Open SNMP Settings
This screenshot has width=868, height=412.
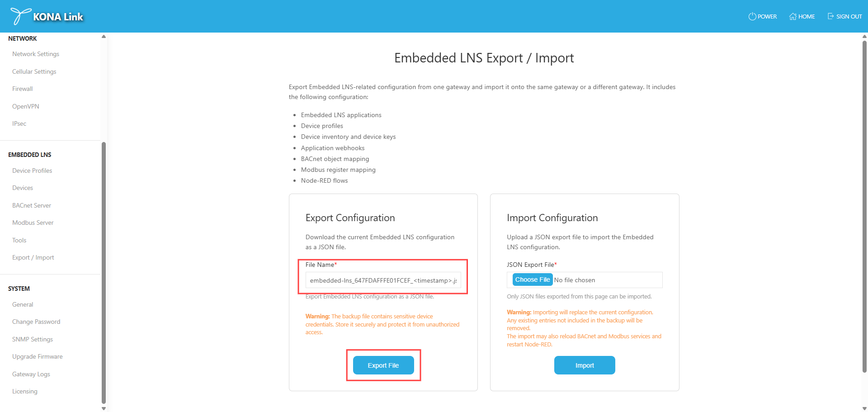point(33,339)
